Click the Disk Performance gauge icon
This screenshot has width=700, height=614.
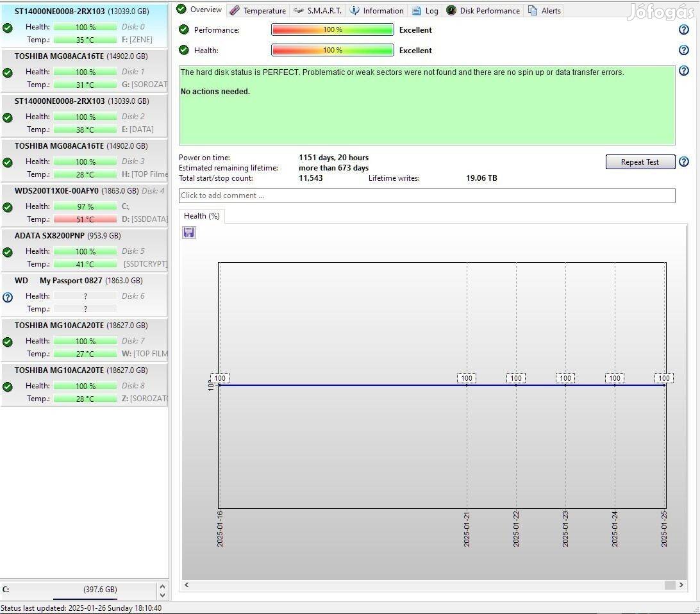coord(451,10)
